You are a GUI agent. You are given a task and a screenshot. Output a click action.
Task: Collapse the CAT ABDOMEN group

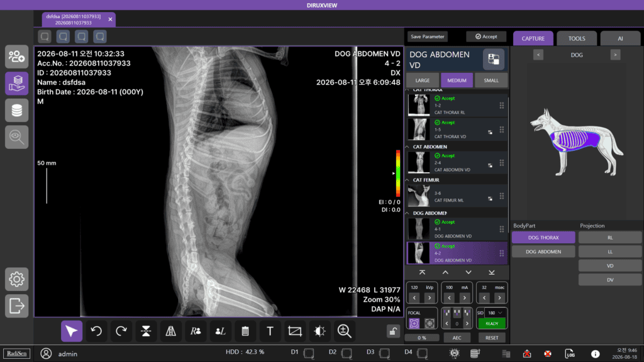[408, 146]
